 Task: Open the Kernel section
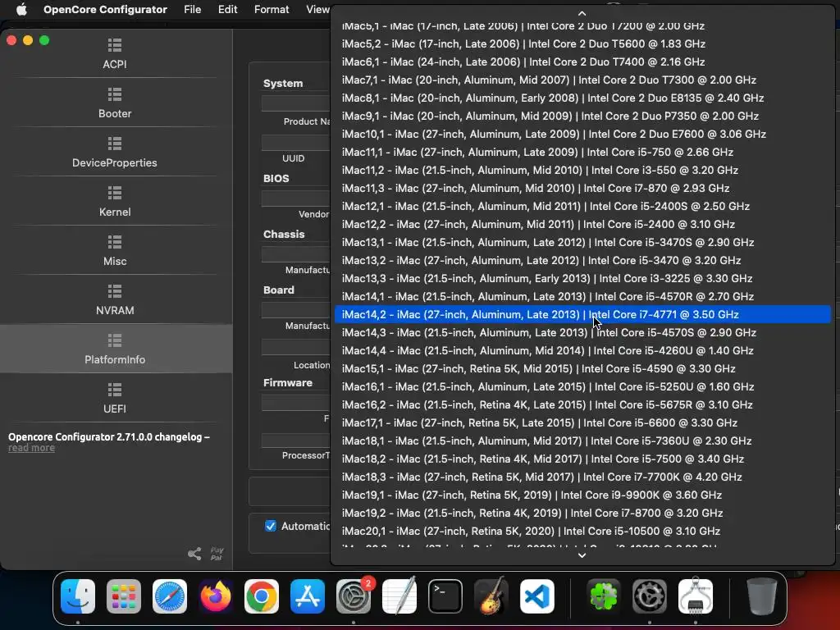coord(115,202)
